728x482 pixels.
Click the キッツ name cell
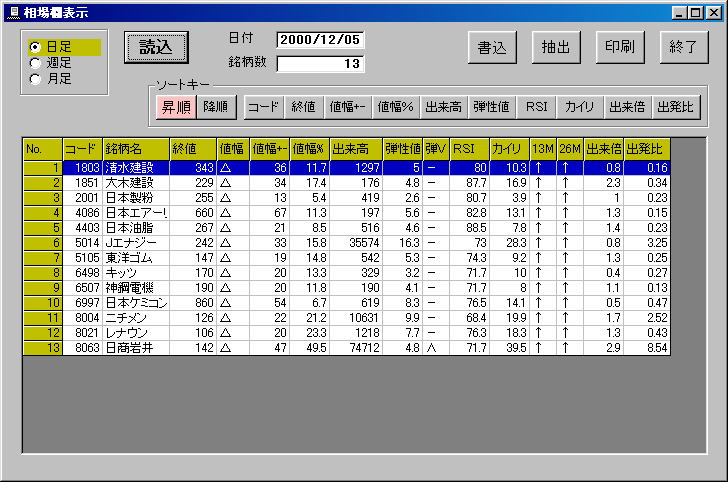coord(136,273)
